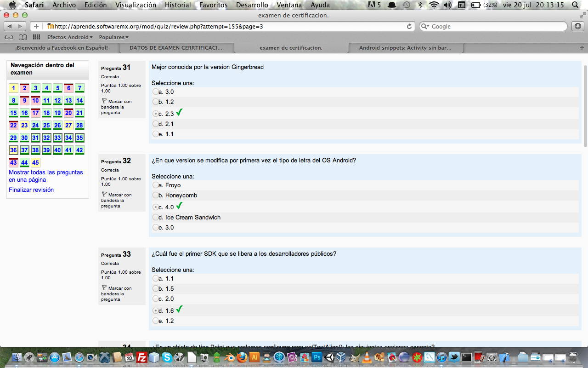
Task: Open the Historial menu
Action: click(x=178, y=5)
